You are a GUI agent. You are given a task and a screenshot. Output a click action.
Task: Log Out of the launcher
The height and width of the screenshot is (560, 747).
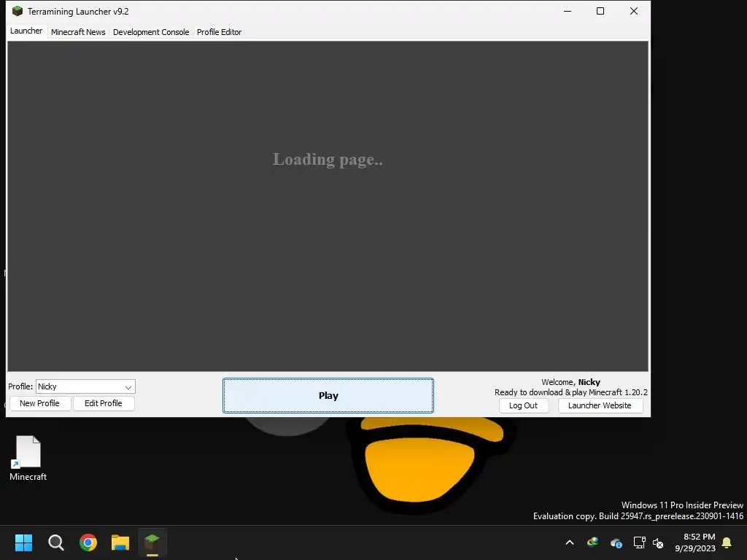523,405
